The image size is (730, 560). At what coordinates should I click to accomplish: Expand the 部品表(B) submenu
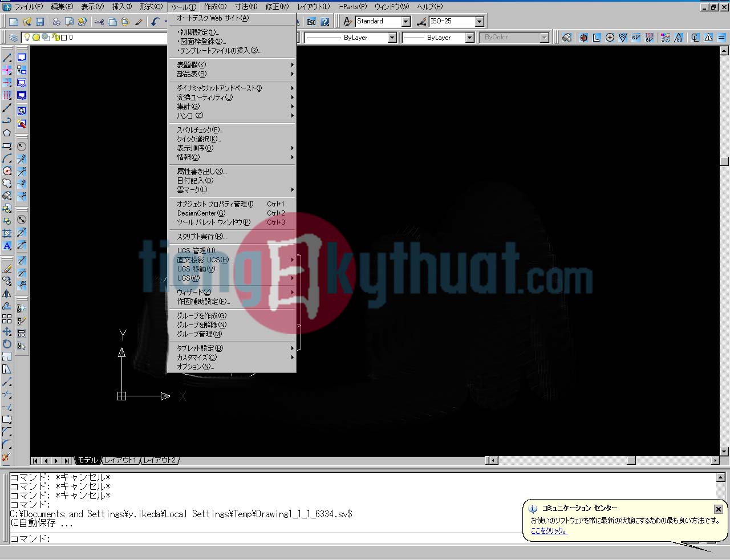233,74
